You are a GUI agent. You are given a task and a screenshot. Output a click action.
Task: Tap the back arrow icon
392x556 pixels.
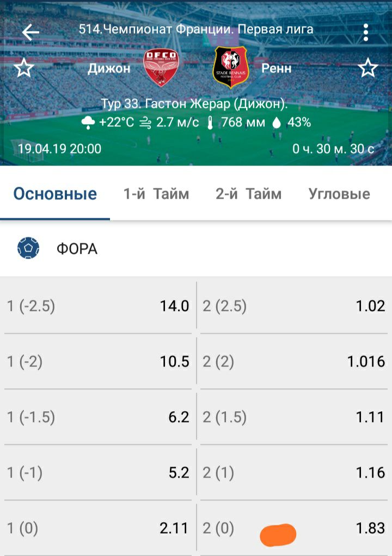(x=30, y=32)
